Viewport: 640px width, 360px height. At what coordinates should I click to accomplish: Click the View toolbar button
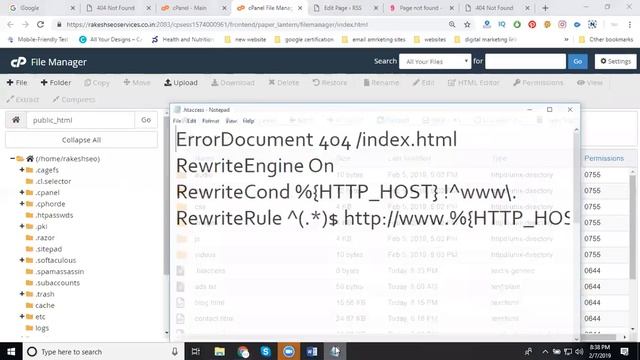590,82
